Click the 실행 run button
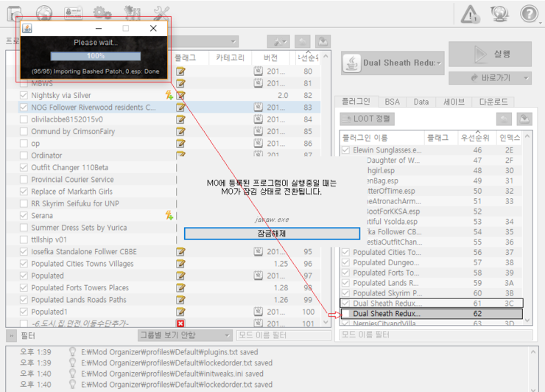 coord(490,54)
